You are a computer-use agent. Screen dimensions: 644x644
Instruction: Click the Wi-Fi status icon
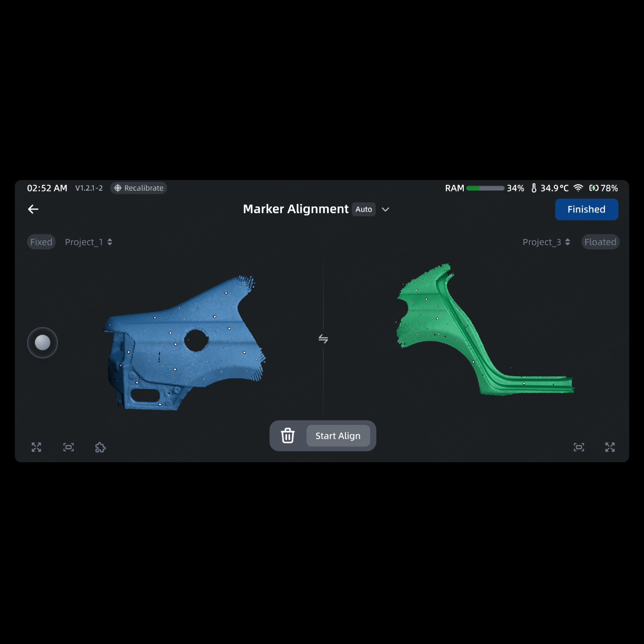tap(578, 188)
